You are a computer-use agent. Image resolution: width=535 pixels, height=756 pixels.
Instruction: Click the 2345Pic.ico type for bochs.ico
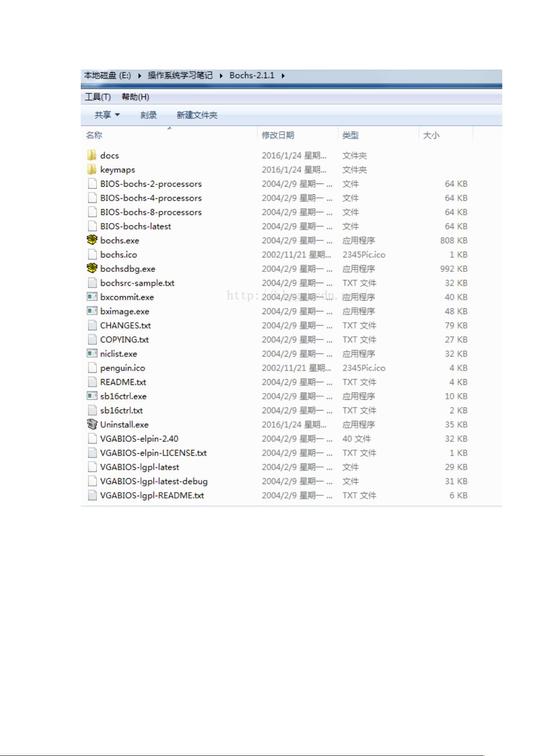point(364,255)
